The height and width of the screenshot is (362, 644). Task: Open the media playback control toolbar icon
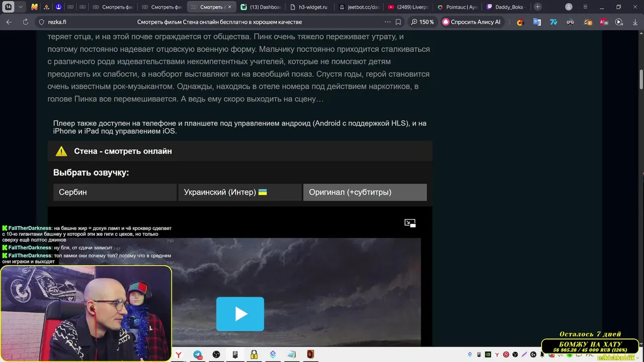(619, 22)
